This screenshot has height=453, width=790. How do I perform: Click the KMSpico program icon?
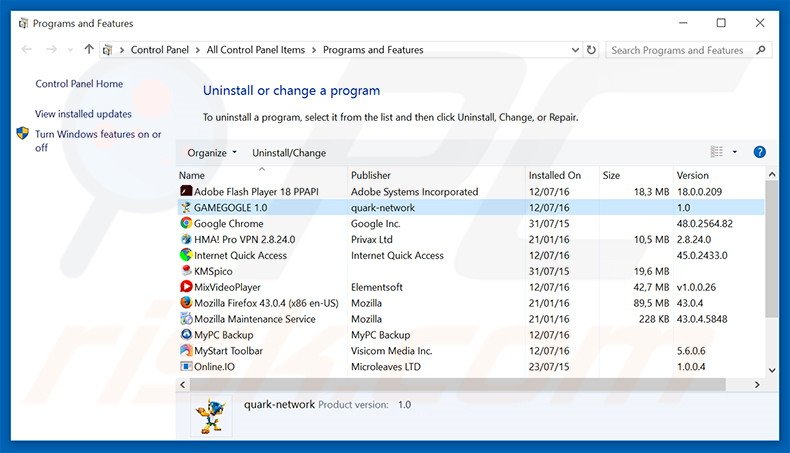coord(186,271)
